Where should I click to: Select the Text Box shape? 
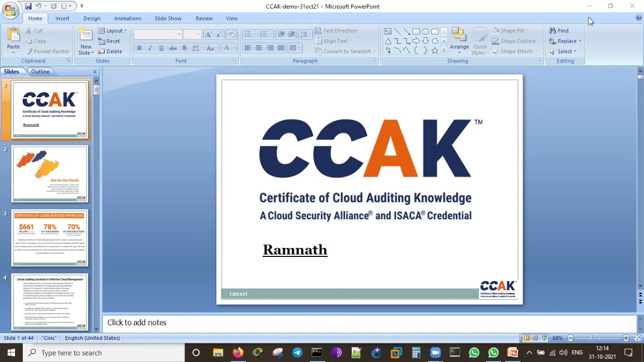pyautogui.click(x=388, y=31)
